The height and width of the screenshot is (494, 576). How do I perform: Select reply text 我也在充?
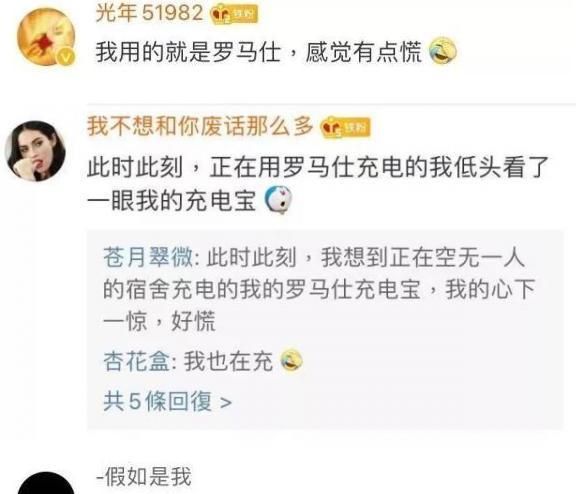point(228,361)
